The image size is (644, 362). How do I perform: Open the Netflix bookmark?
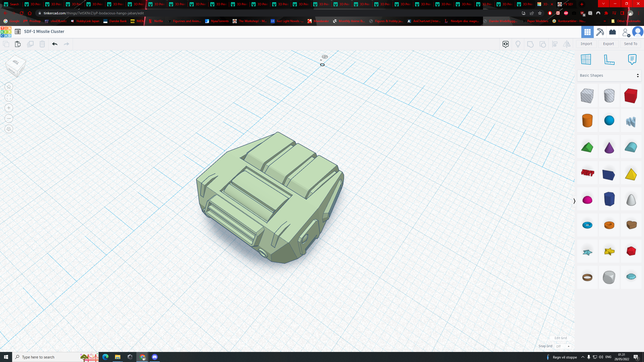point(156,21)
